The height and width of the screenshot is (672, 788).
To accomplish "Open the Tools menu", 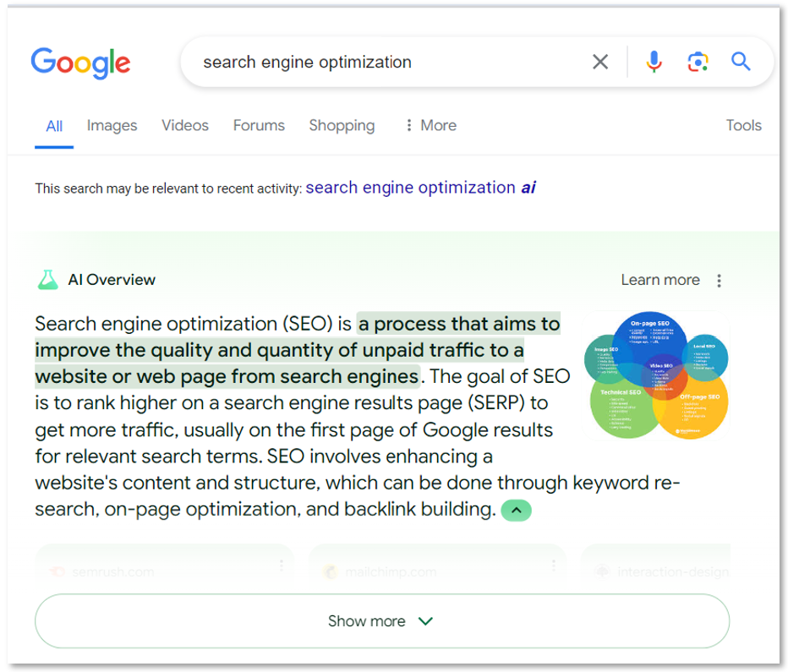I will tap(743, 125).
